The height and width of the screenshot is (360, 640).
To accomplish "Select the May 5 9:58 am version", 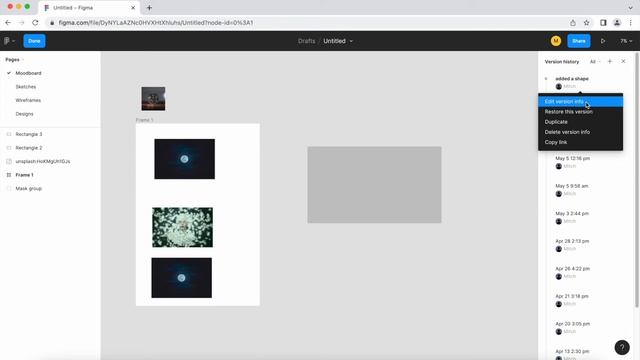I will pos(571,186).
